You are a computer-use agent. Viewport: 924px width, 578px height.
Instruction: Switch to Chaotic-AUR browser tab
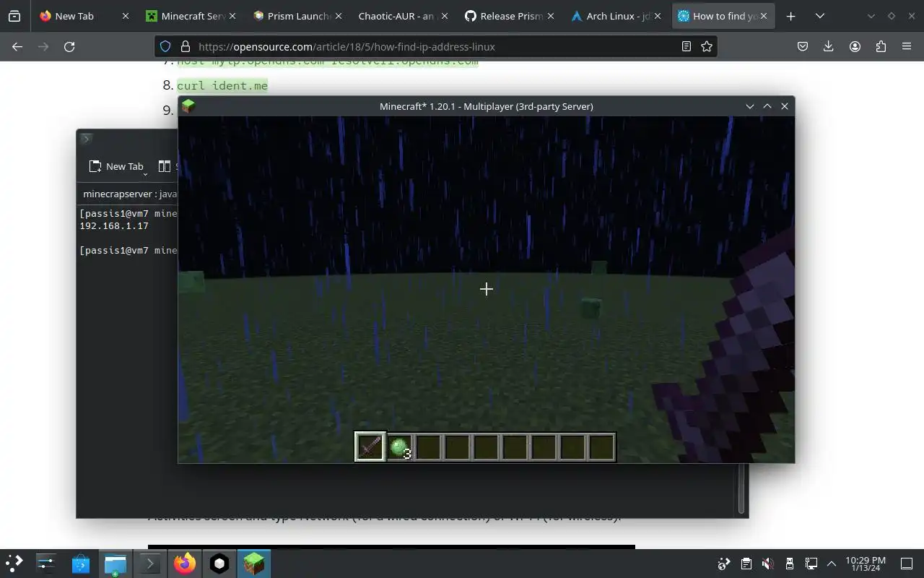click(402, 16)
